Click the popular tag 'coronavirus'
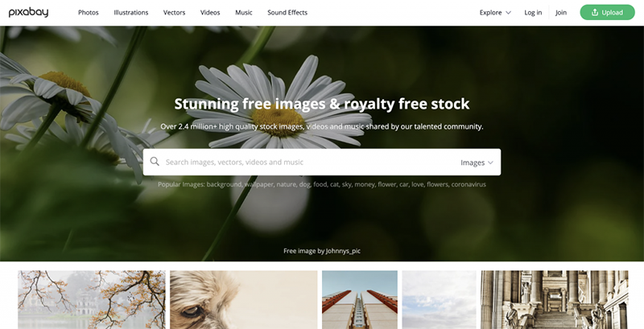The height and width of the screenshot is (329, 644). (x=469, y=184)
